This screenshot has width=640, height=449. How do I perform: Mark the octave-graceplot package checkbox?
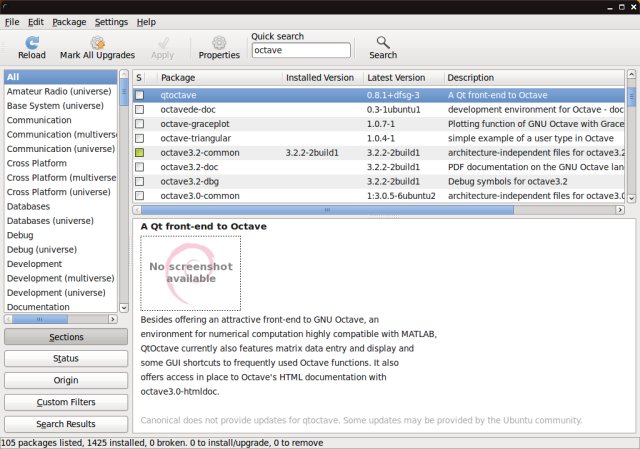click(x=139, y=124)
